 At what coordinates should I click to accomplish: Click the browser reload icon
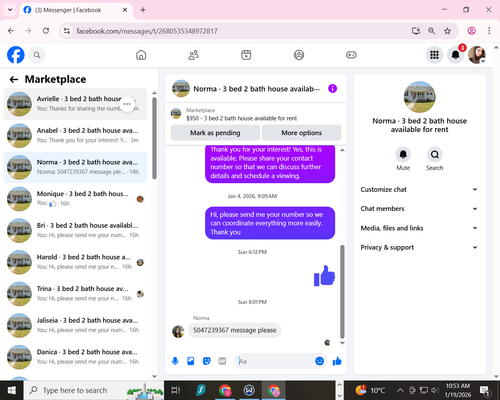pos(46,31)
